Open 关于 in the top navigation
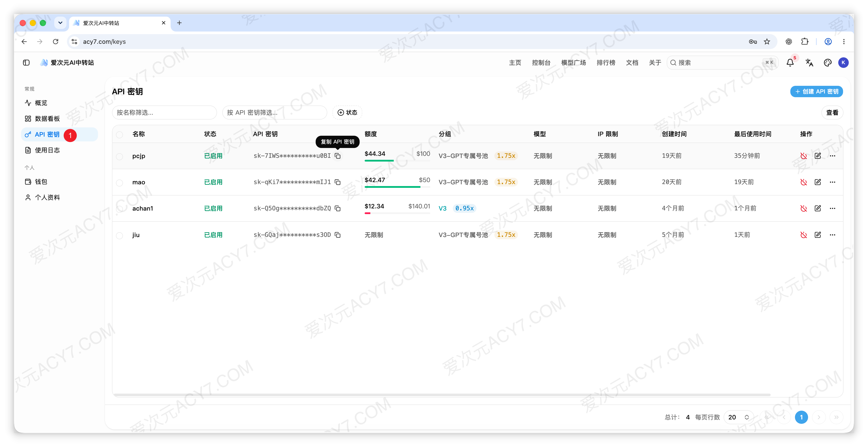The width and height of the screenshot is (868, 447). [x=655, y=63]
